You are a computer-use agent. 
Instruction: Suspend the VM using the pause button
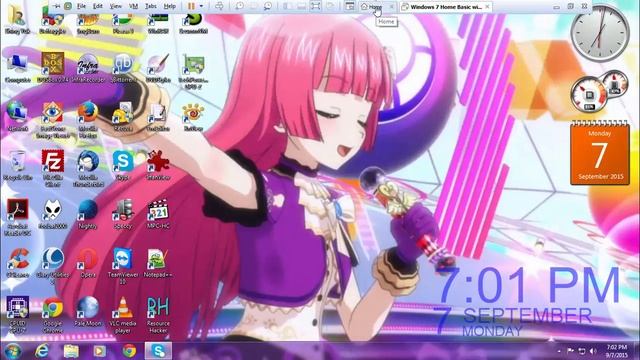tap(191, 6)
